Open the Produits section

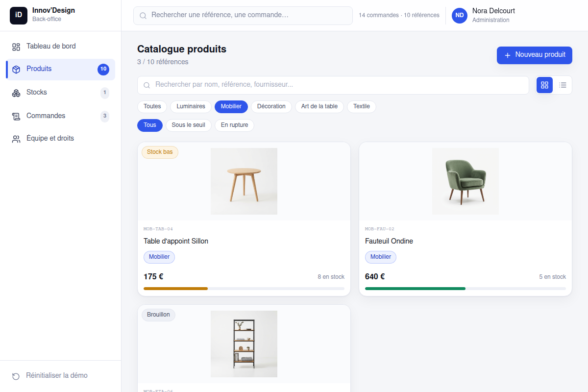click(61, 69)
